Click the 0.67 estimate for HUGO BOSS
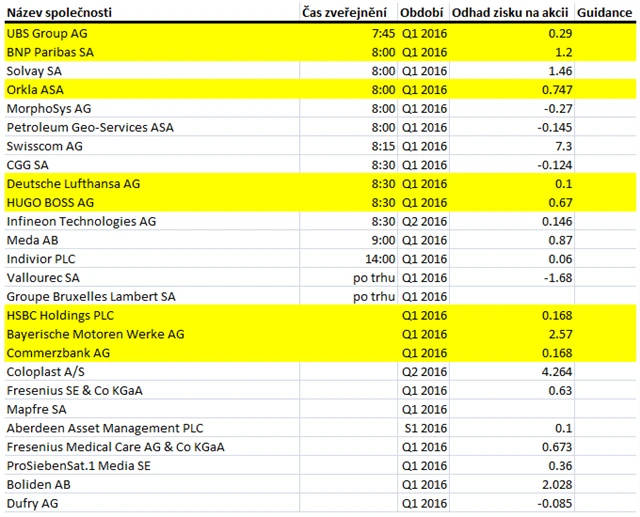 coord(560,202)
